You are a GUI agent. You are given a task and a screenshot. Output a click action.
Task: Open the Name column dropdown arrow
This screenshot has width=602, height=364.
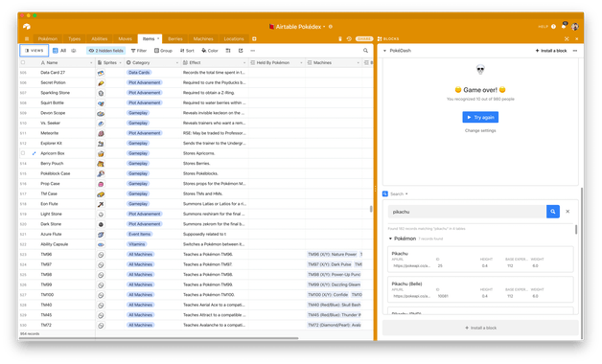91,62
